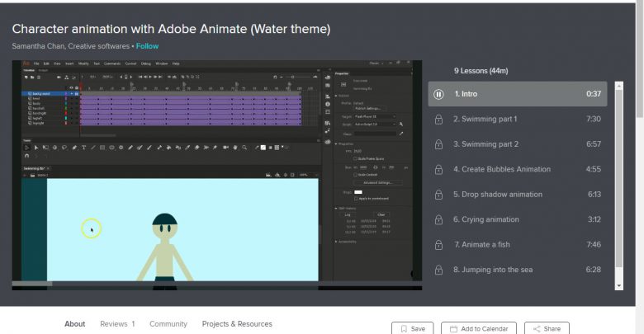Click pencil icon beside the Class field
The width and height of the screenshot is (644, 334).
tap(401, 134)
